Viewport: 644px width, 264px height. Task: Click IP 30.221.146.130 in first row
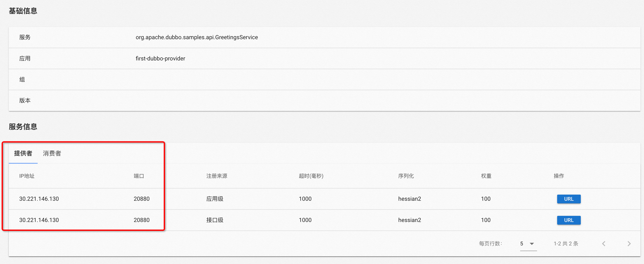click(39, 199)
